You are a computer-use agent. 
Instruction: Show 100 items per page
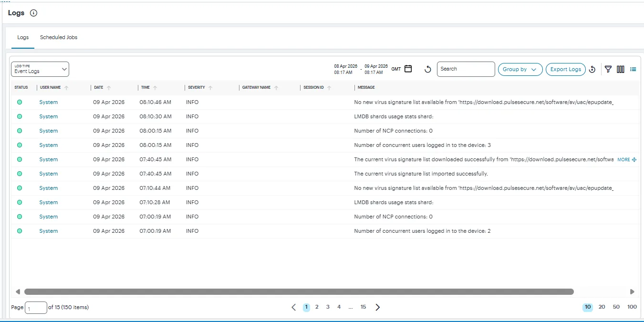[x=632, y=307]
